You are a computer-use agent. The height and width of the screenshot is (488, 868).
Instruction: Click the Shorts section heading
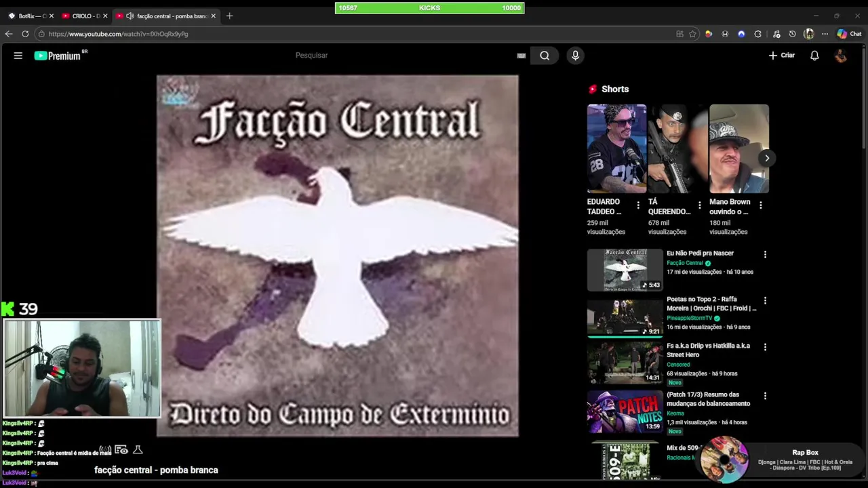[x=615, y=89]
